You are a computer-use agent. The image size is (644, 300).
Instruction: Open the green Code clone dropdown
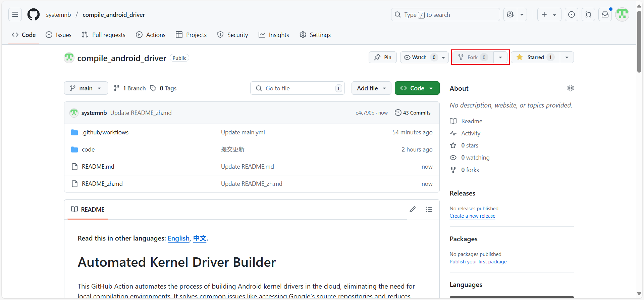(417, 88)
